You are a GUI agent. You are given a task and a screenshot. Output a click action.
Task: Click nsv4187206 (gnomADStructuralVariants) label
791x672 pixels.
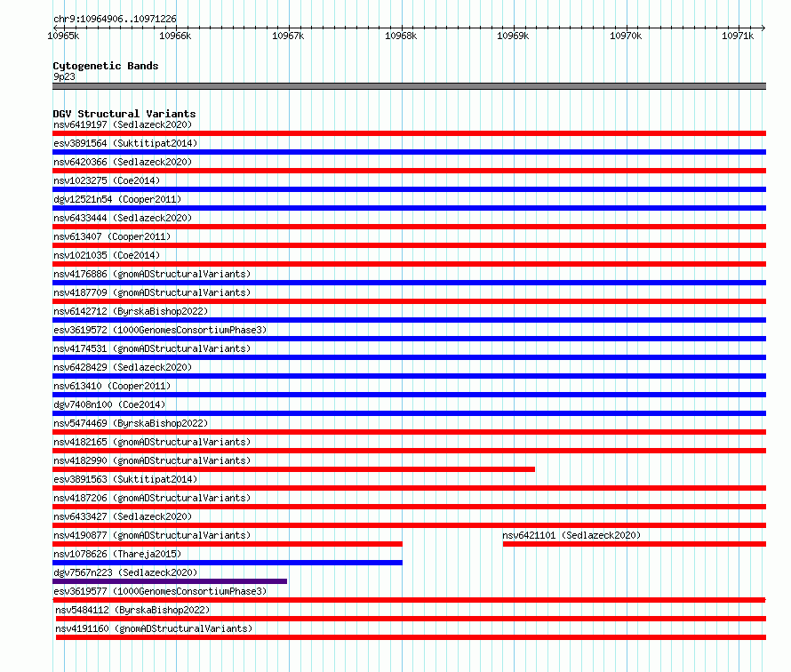(x=152, y=498)
